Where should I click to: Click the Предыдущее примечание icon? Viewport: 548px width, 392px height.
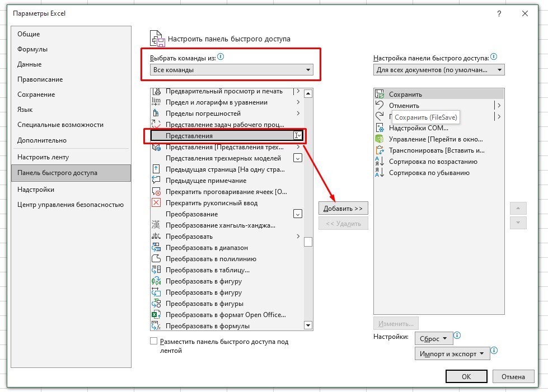click(156, 180)
